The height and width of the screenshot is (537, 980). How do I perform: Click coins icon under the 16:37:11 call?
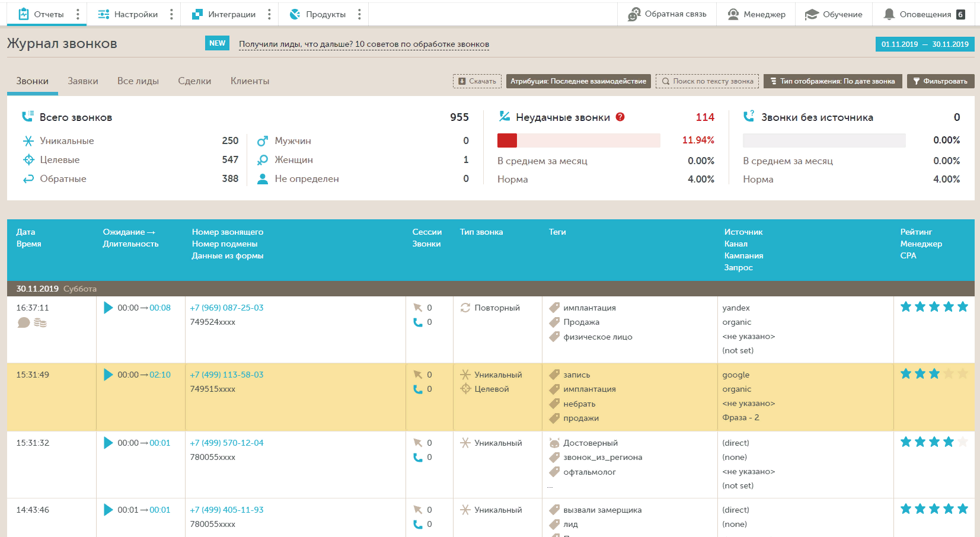pyautogui.click(x=40, y=322)
